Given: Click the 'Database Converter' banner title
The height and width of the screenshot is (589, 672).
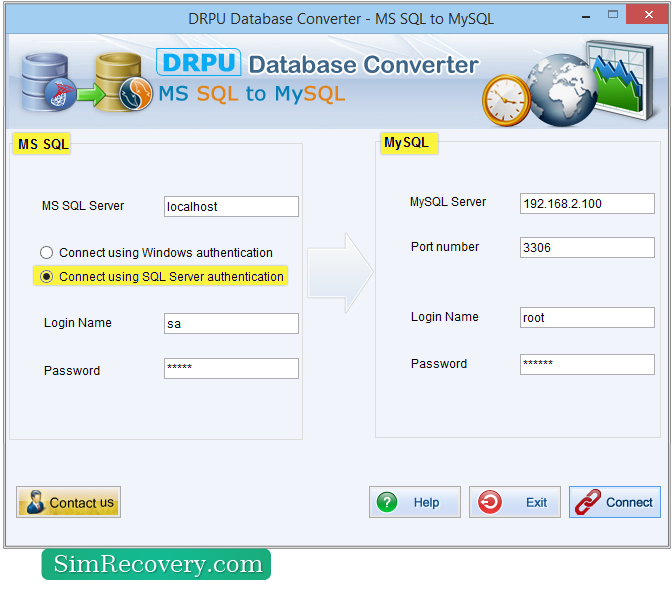Looking at the screenshot, I should (363, 65).
